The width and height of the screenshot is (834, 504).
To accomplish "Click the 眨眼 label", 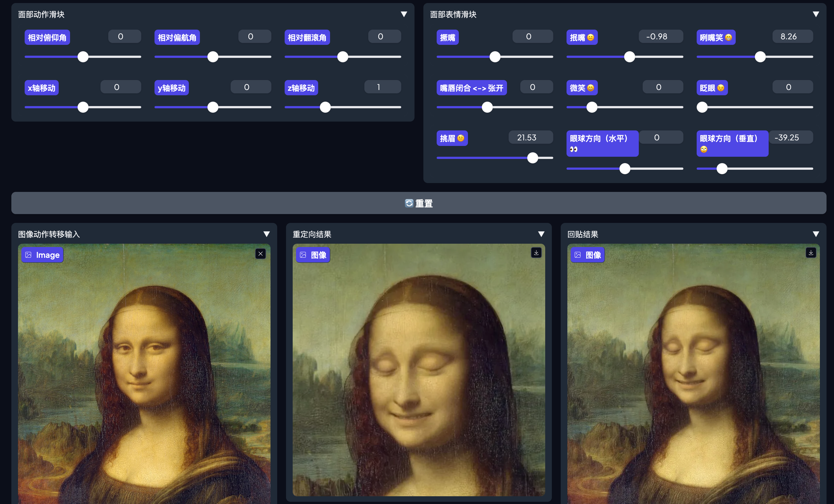I will tap(712, 88).
